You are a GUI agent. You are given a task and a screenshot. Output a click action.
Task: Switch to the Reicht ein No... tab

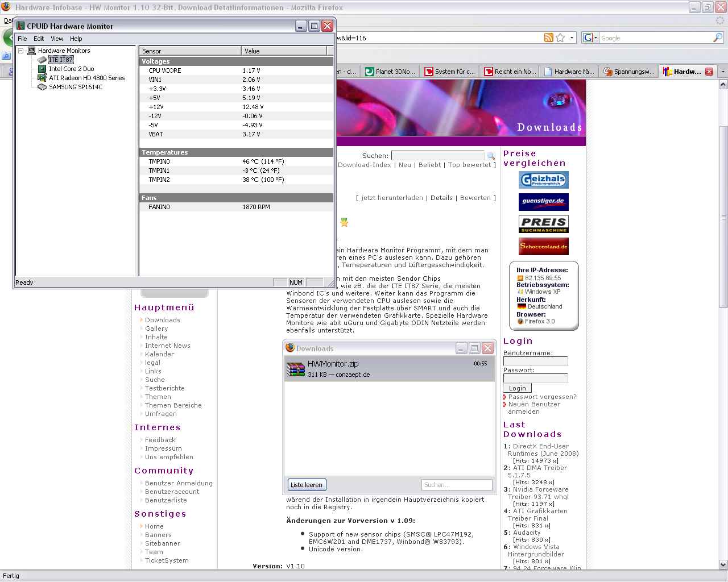coord(509,72)
